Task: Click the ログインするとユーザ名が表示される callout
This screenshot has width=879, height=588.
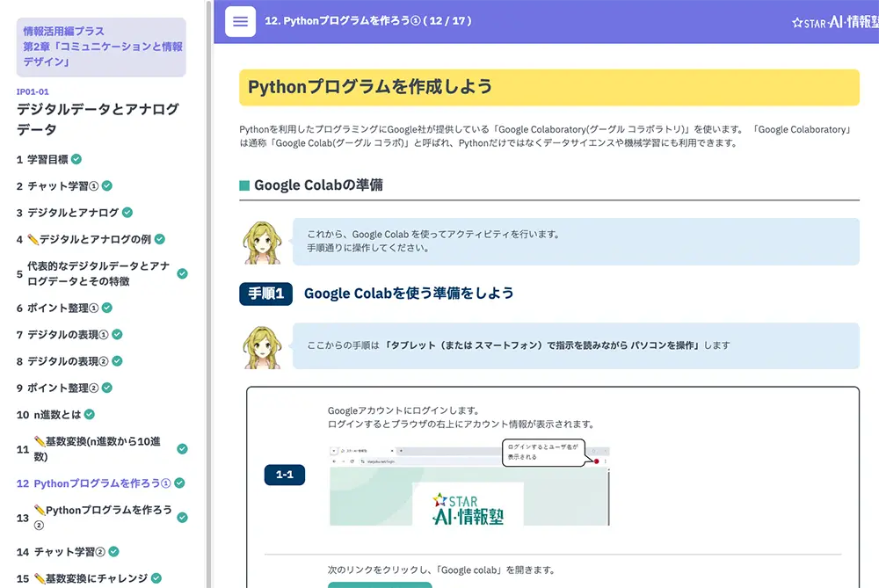Action: point(543,452)
